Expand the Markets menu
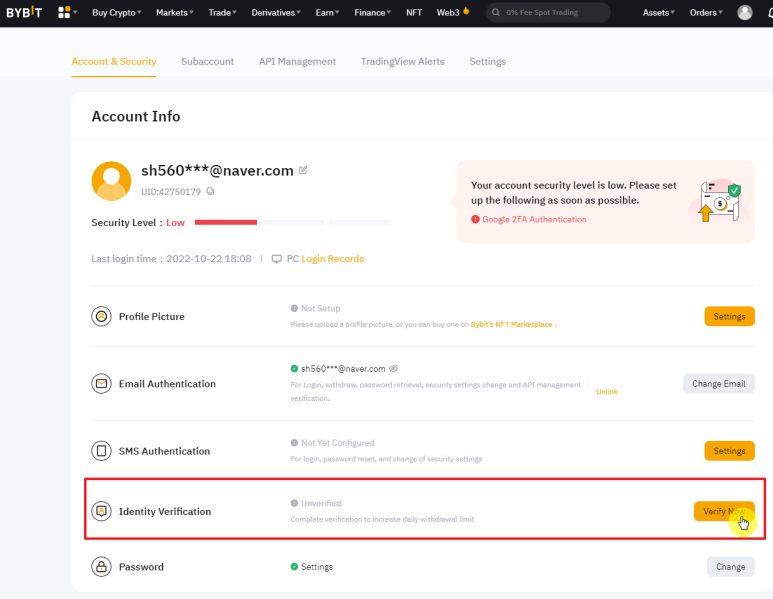The image size is (773, 599). coord(175,12)
